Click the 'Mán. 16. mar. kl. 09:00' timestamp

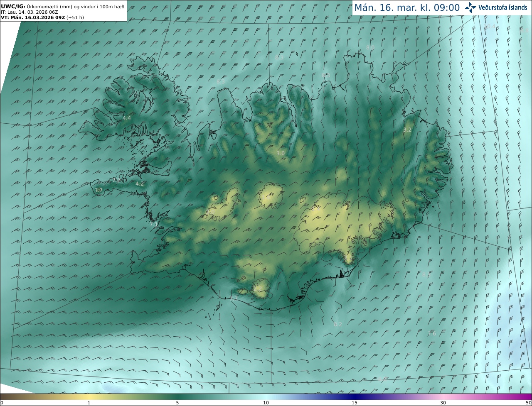coord(407,7)
